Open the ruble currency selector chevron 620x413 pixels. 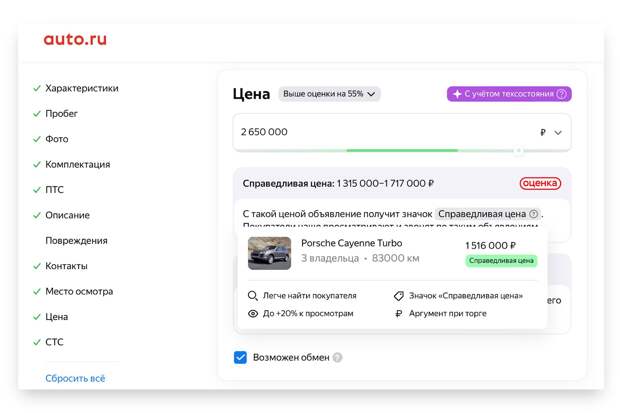558,133
